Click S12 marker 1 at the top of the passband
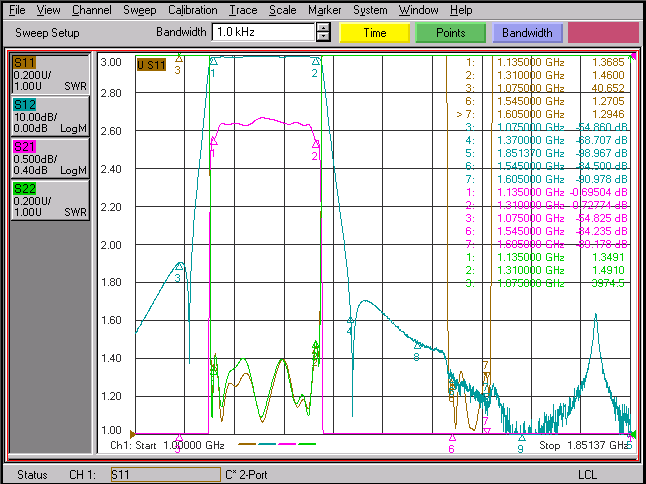This screenshot has width=646, height=484. (213, 61)
